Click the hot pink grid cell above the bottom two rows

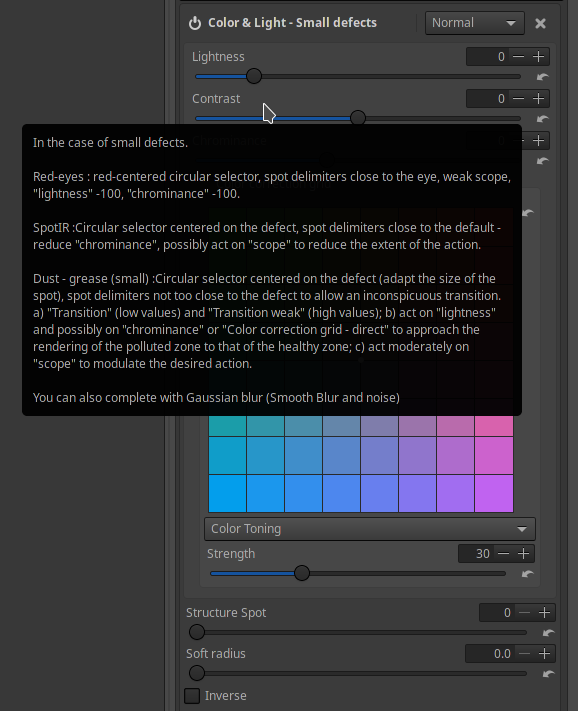[x=494, y=426]
